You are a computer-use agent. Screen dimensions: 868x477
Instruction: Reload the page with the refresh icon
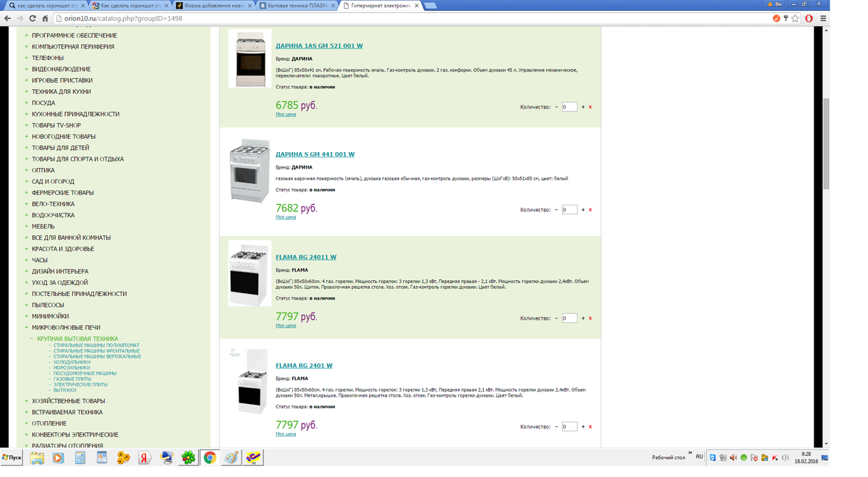point(33,18)
